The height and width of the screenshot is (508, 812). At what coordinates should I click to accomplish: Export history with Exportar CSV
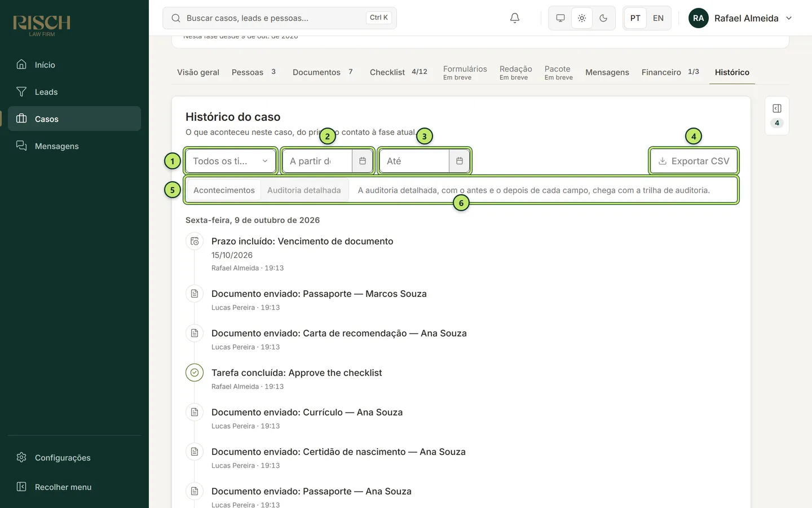pos(694,161)
